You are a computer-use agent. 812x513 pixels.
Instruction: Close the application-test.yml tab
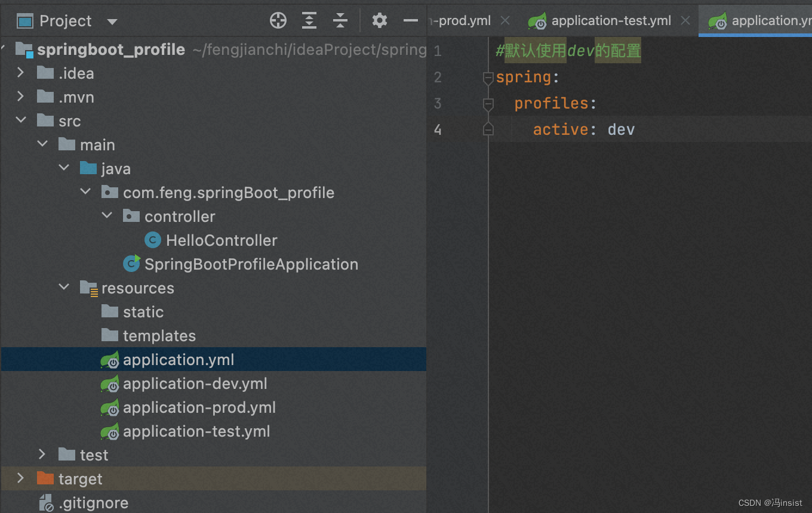pos(685,21)
